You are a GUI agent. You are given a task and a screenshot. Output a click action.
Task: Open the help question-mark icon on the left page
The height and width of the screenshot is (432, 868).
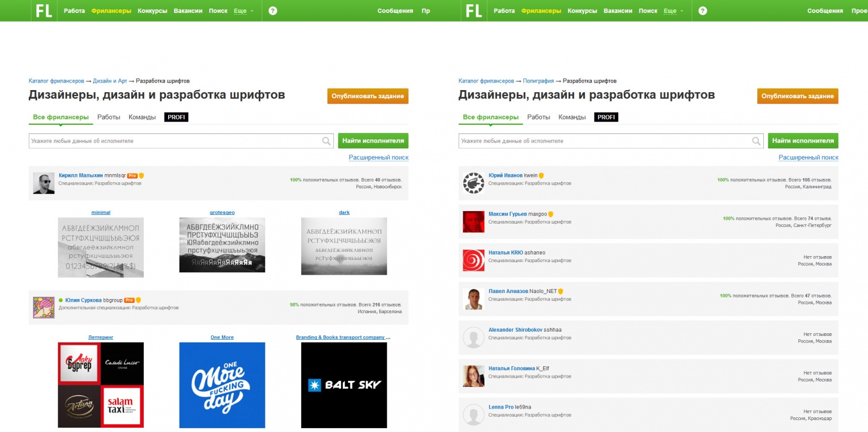(x=273, y=11)
